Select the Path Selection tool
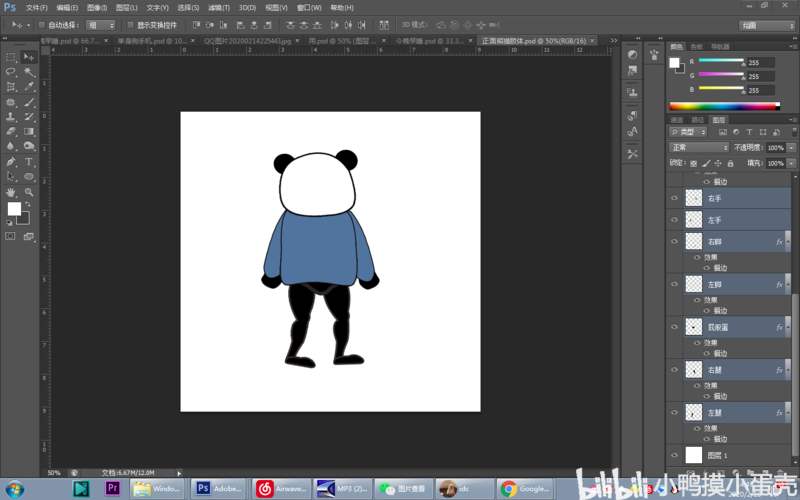Viewport: 800px width, 500px height. pos(11,177)
